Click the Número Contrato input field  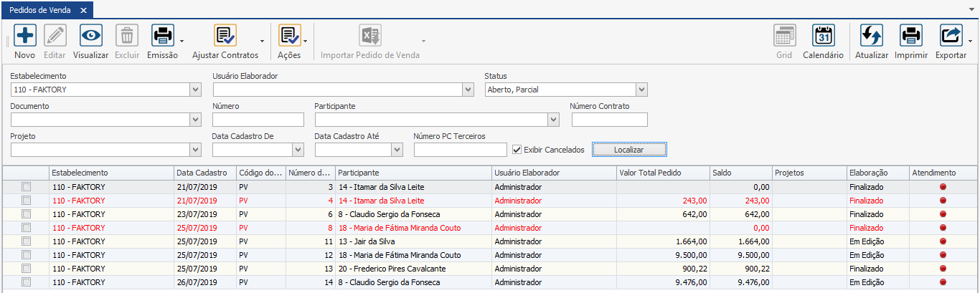pyautogui.click(x=609, y=120)
